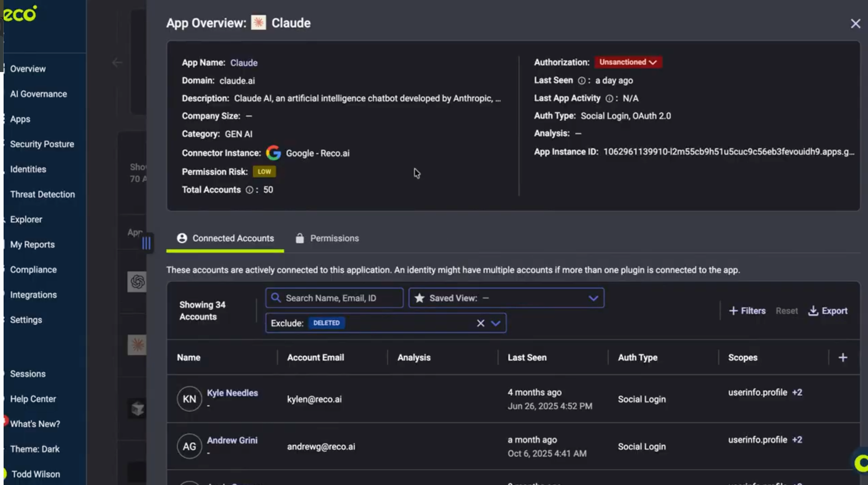The height and width of the screenshot is (485, 868).
Task: Click the Search Name, Email, ID field
Action: tap(335, 298)
